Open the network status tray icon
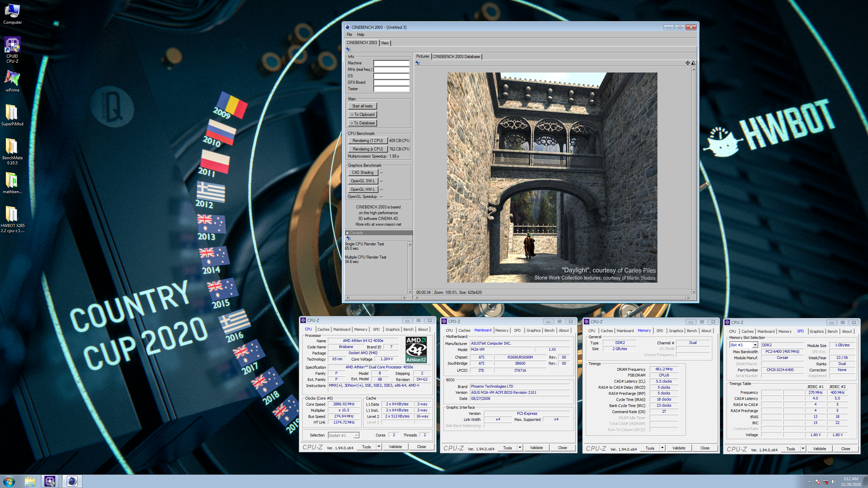868x488 pixels. point(826,482)
